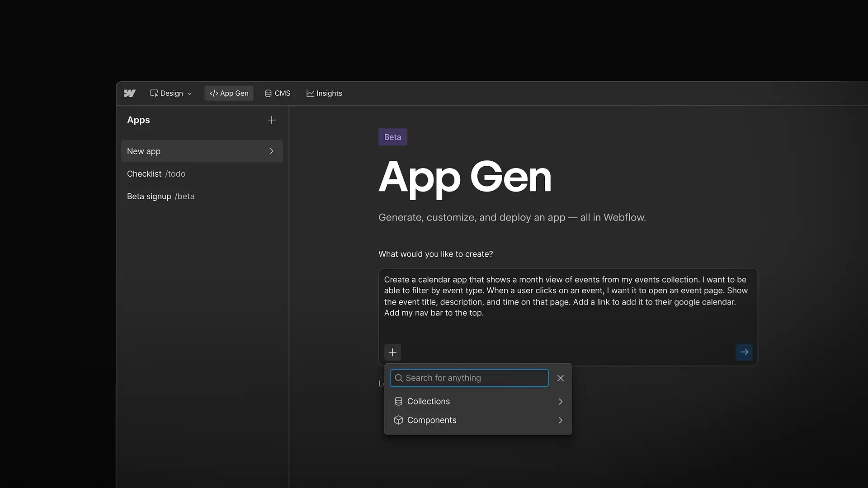Open the Beta signup /beta app
The width and height of the screenshot is (868, 488).
tap(160, 196)
